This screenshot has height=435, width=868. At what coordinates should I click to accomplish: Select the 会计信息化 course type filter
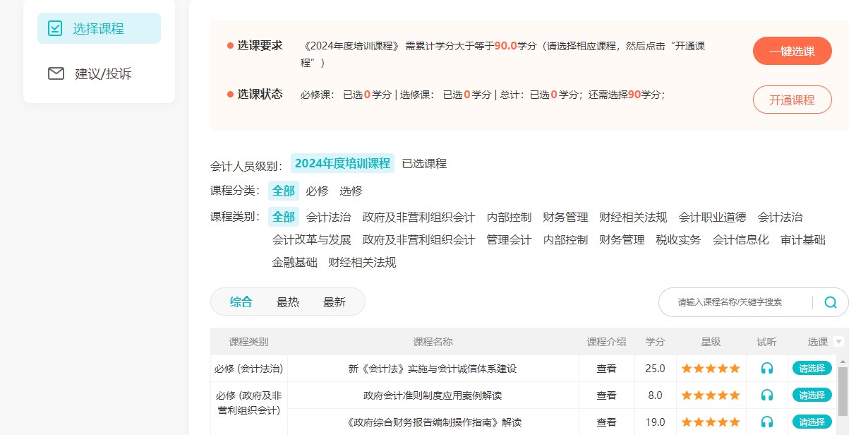740,239
